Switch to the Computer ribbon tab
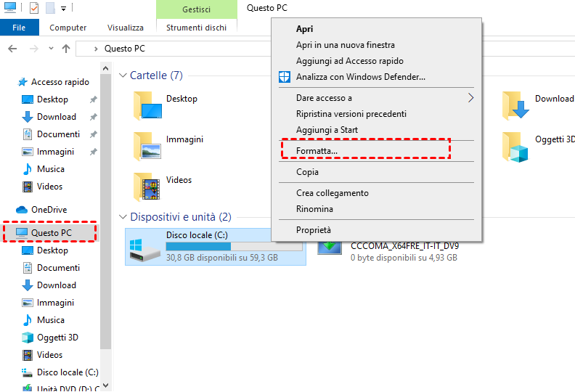Screen dimensions: 575x392 click(68, 28)
